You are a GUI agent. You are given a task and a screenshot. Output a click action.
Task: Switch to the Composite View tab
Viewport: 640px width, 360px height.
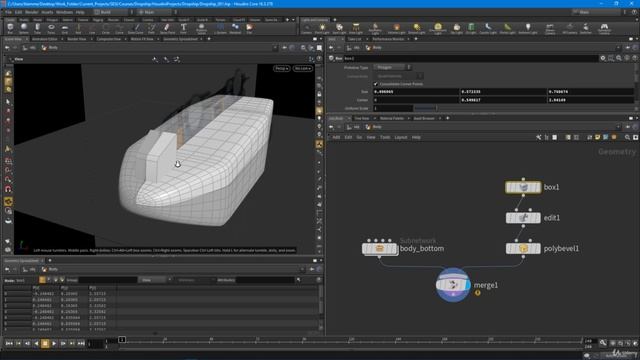coord(109,39)
